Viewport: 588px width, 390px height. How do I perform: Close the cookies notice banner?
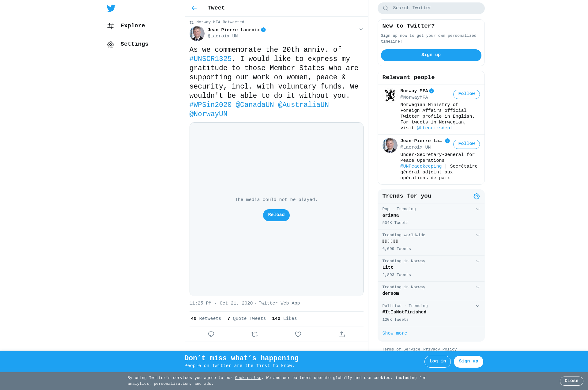click(571, 381)
